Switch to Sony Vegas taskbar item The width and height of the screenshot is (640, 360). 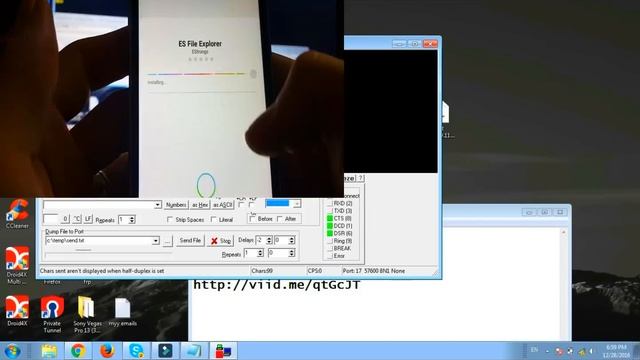click(165, 351)
